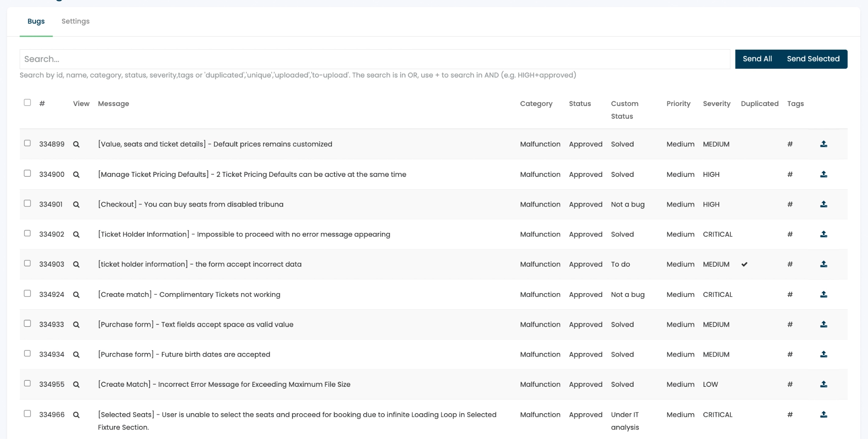The height and width of the screenshot is (439, 868).
Task: Click the upload icon for bug 334900
Action: pos(823,174)
